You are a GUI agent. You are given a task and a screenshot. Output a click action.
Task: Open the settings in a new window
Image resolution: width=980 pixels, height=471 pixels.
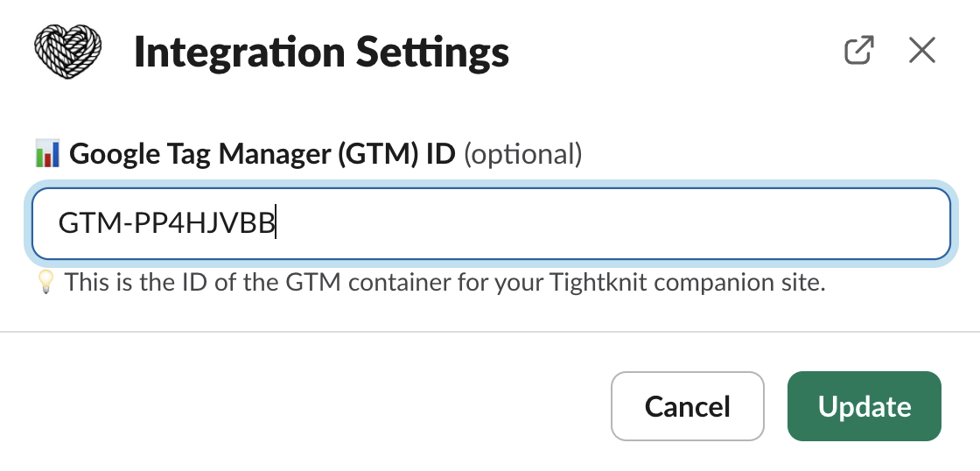[x=858, y=51]
